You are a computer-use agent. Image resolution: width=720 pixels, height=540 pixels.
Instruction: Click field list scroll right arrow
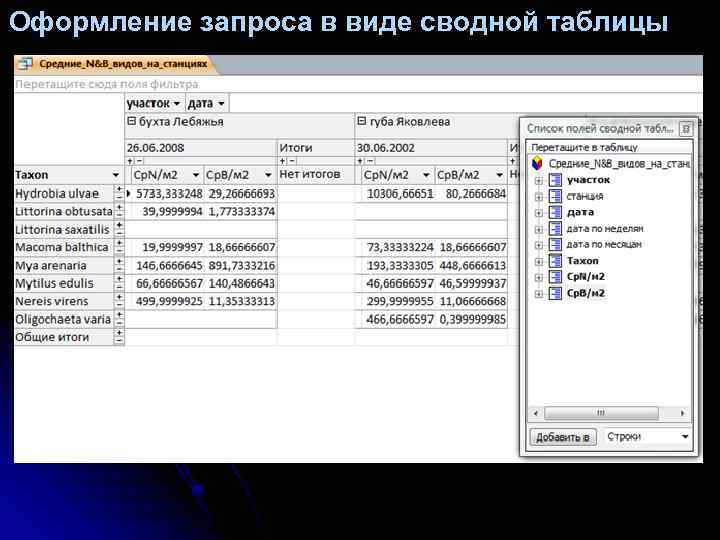click(682, 413)
